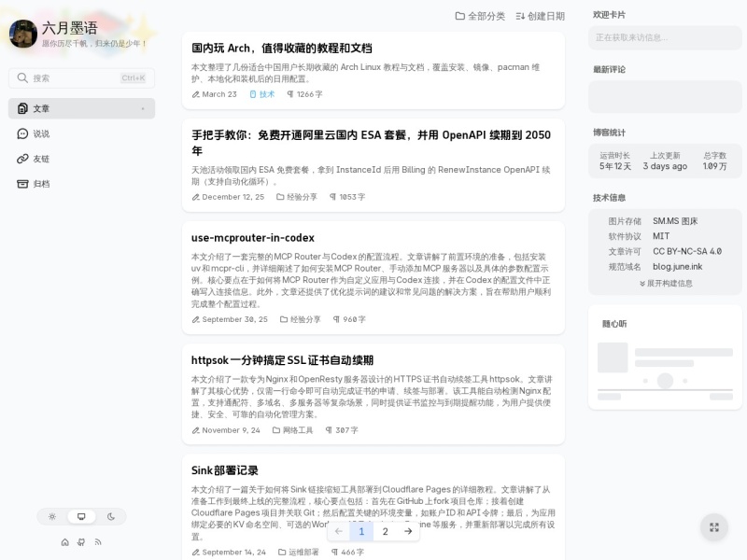This screenshot has width=747, height=560.
Task: Open 说说 in the sidebar
Action: click(x=81, y=133)
